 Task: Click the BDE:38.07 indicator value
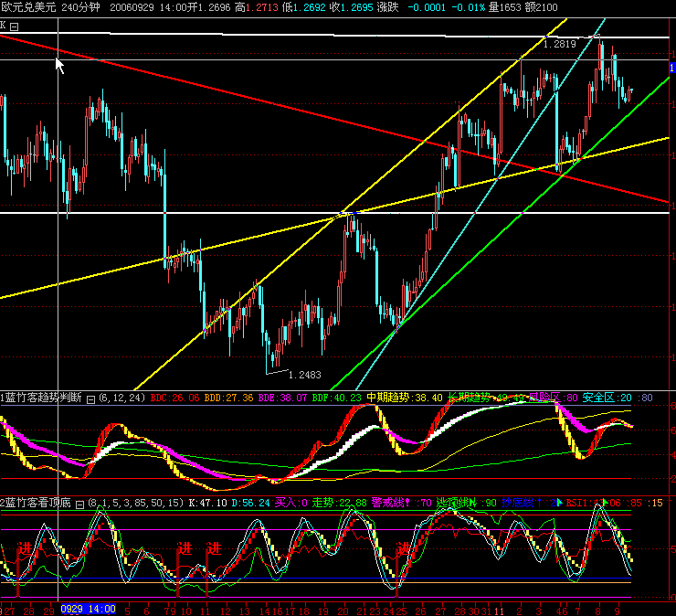(282, 398)
